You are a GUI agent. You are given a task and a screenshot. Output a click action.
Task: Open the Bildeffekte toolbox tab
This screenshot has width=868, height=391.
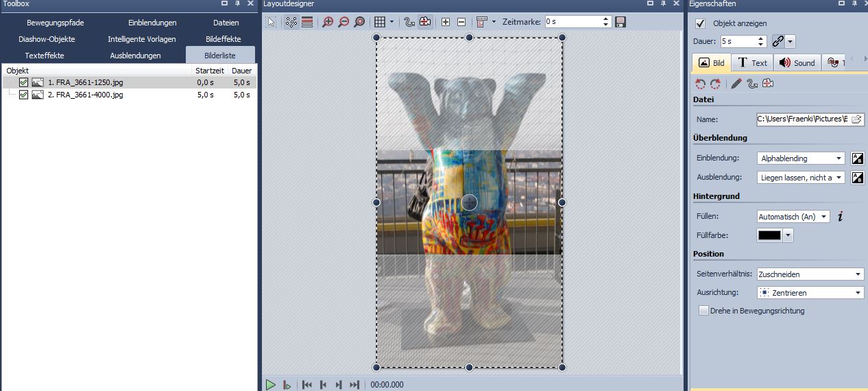pyautogui.click(x=223, y=39)
